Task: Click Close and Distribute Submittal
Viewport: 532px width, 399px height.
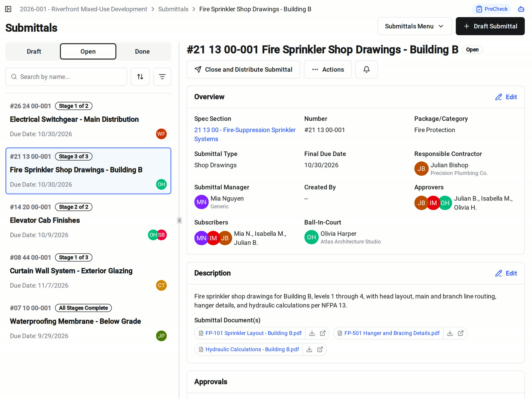Action: pyautogui.click(x=243, y=69)
